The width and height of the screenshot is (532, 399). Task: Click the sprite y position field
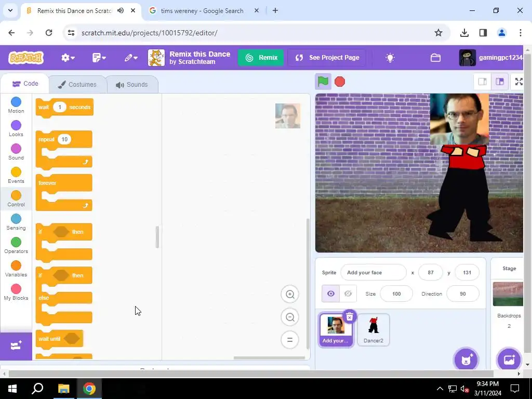tap(467, 272)
